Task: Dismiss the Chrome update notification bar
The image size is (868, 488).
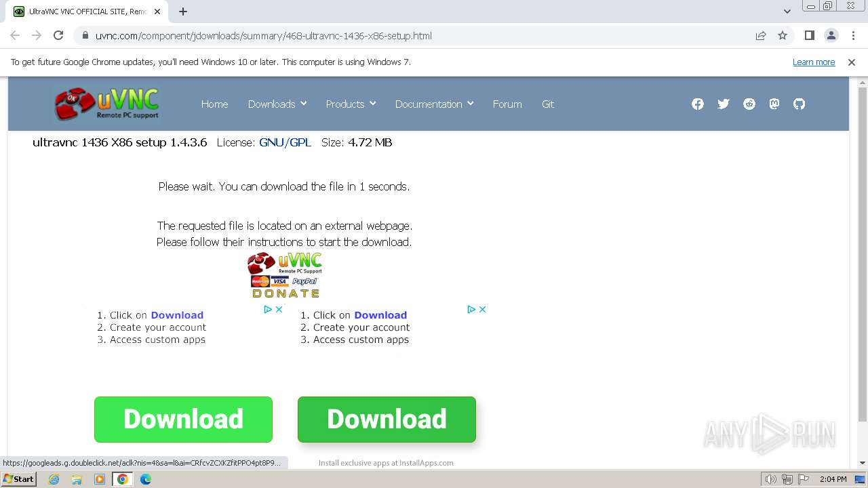Action: point(852,62)
